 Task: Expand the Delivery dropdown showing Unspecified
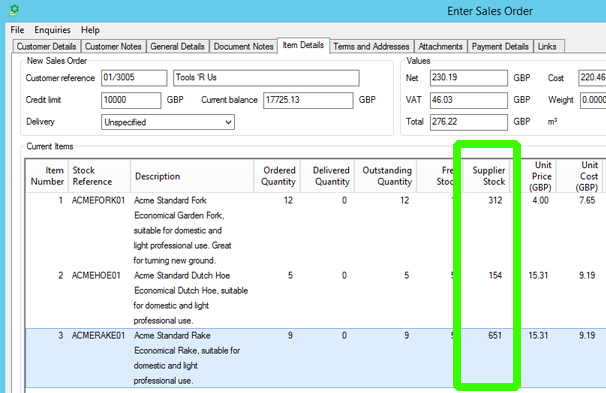[x=168, y=122]
